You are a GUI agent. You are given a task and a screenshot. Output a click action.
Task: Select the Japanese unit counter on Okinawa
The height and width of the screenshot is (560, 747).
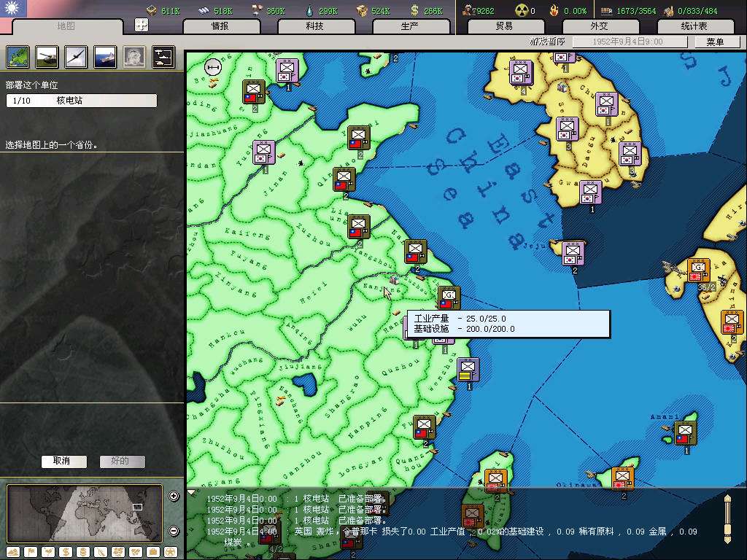coord(623,479)
